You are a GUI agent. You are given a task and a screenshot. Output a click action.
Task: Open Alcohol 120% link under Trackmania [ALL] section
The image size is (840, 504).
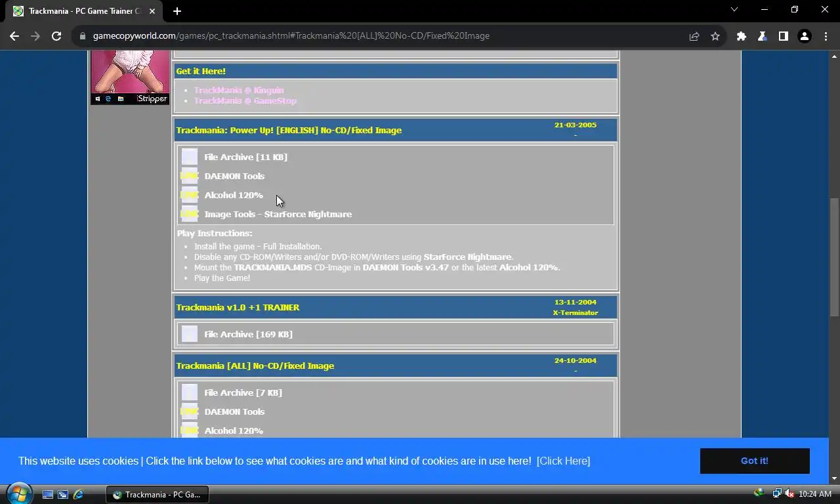click(x=233, y=430)
